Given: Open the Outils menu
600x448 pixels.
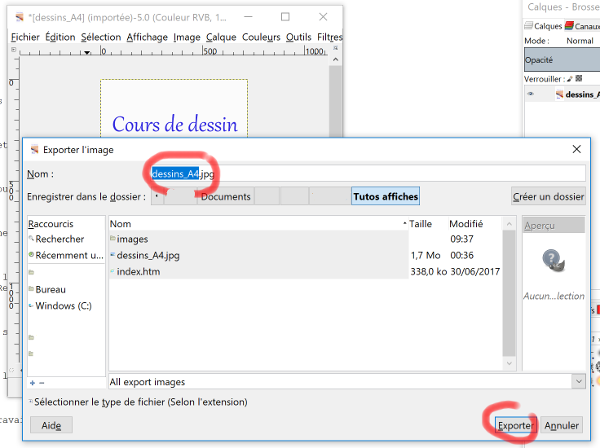Looking at the screenshot, I should tap(298, 37).
